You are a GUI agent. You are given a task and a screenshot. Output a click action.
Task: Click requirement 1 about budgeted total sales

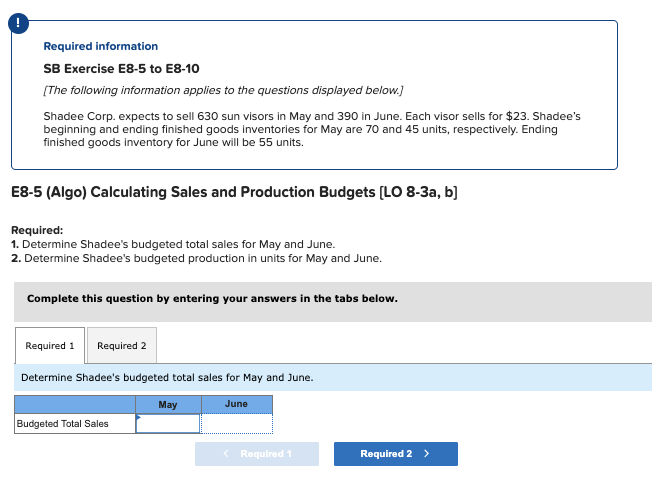(173, 245)
